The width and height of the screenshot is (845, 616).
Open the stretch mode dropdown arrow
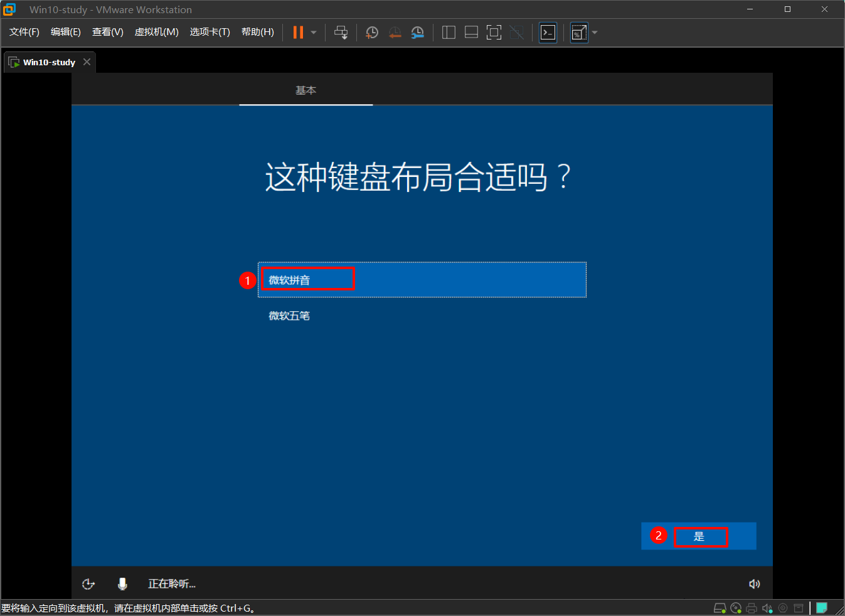(594, 32)
